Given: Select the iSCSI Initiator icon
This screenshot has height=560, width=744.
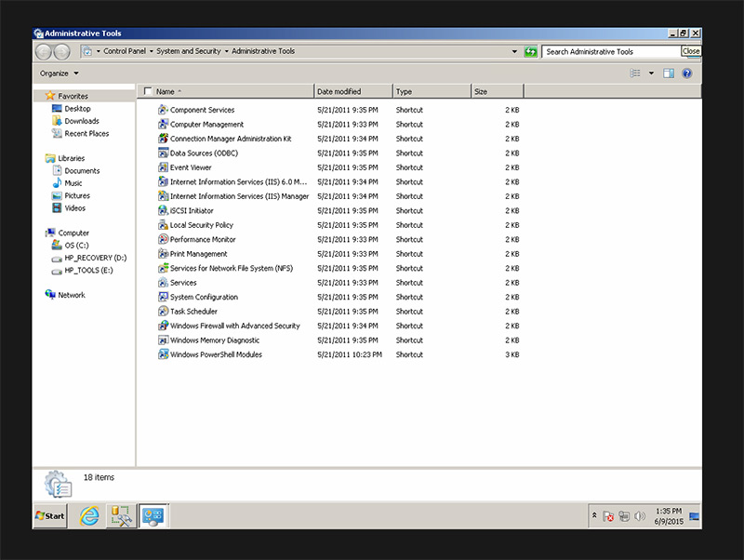Looking at the screenshot, I should 163,211.
